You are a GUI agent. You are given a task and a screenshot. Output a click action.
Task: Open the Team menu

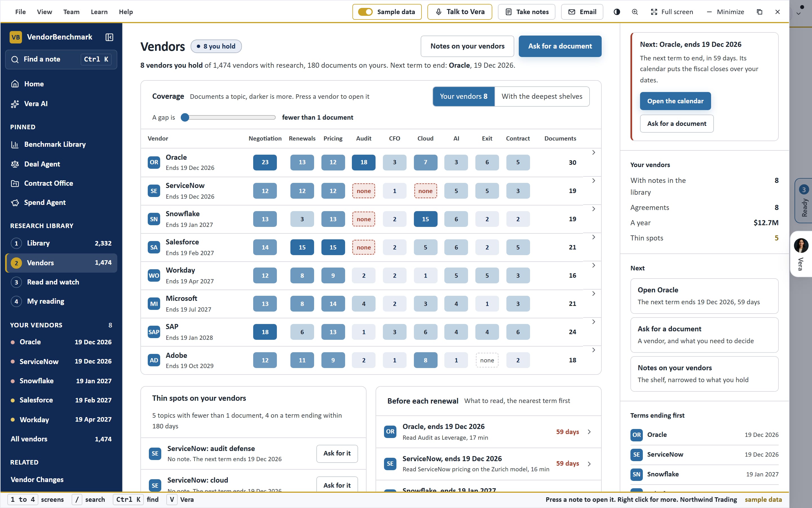(71, 12)
